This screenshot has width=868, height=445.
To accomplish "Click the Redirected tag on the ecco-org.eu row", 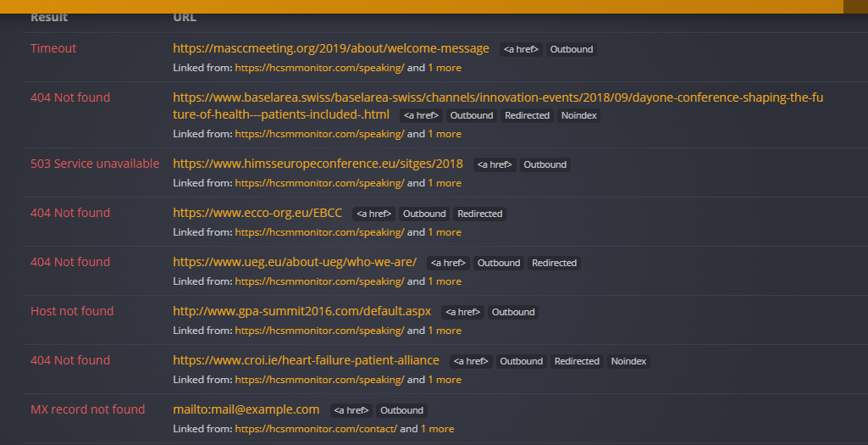I will (x=479, y=214).
